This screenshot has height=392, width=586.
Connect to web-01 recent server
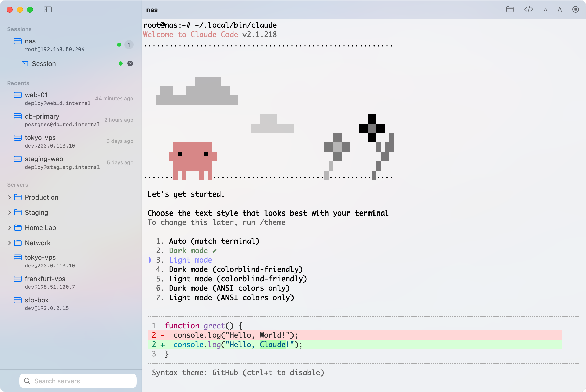(71, 99)
